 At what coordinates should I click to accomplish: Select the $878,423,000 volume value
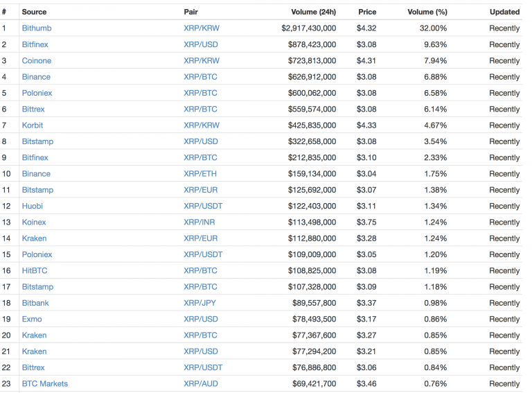[x=312, y=44]
